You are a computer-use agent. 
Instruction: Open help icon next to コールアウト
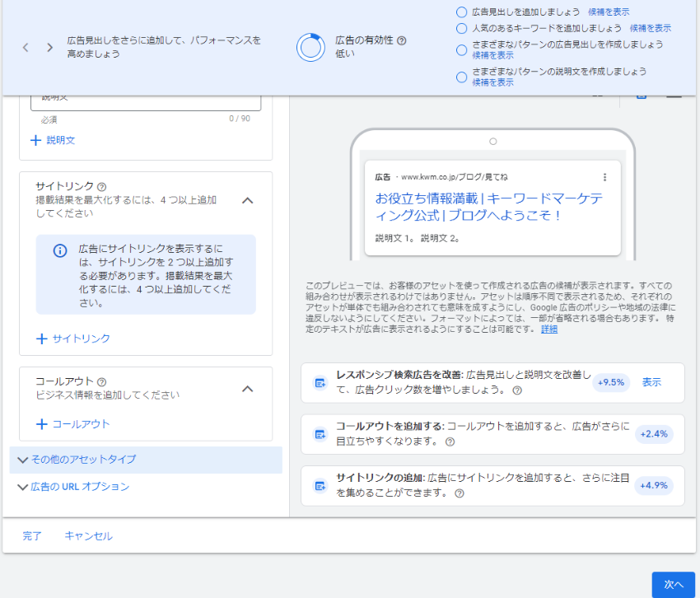click(x=102, y=382)
